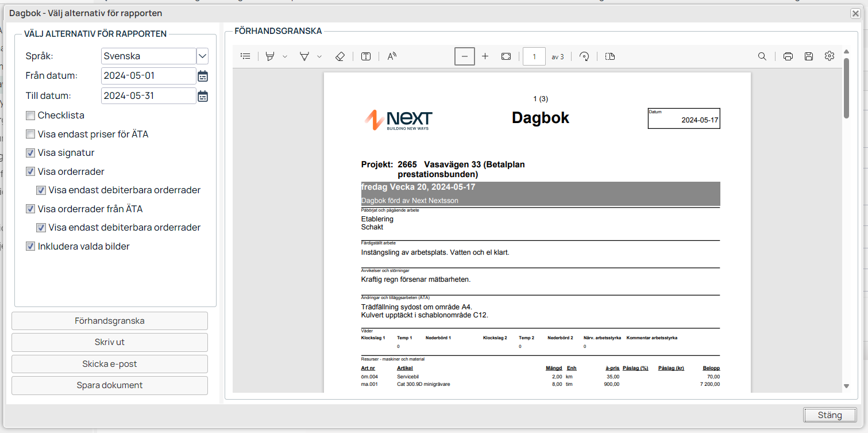This screenshot has height=433, width=868.
Task: Uncheck debiterbara orderrader under Visa orderrader
Action: [x=41, y=190]
